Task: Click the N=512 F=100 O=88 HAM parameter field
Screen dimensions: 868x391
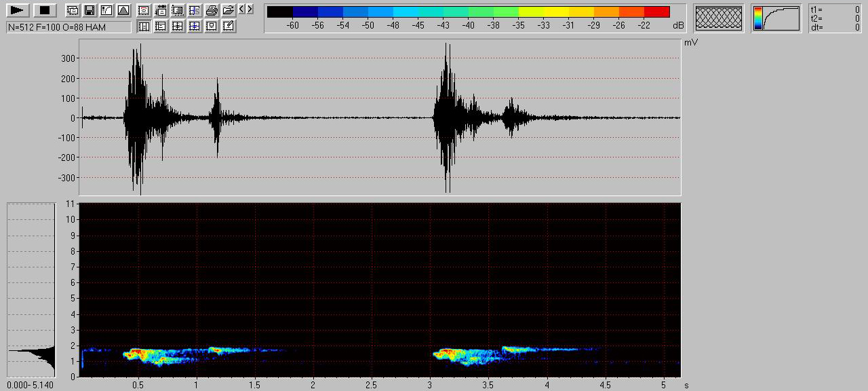Action: point(68,27)
